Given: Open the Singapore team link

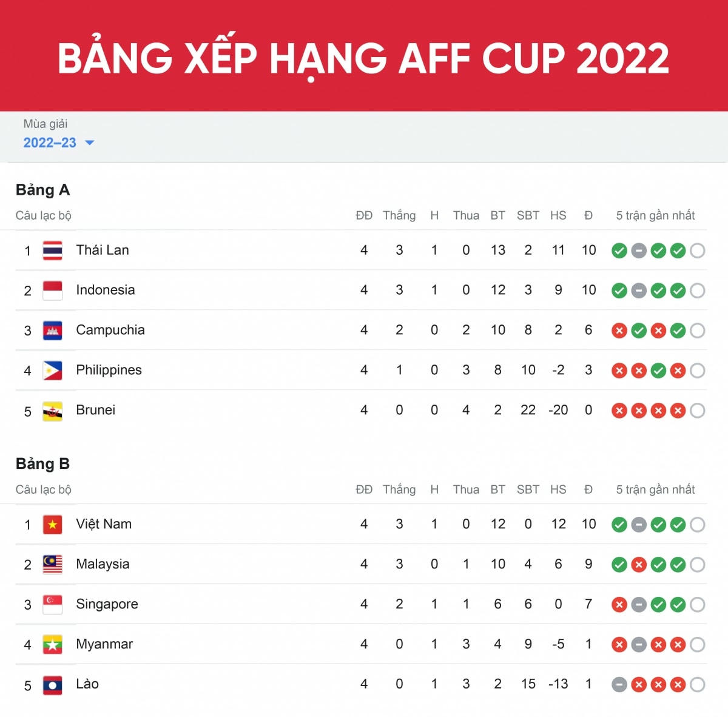Looking at the screenshot, I should click(107, 604).
